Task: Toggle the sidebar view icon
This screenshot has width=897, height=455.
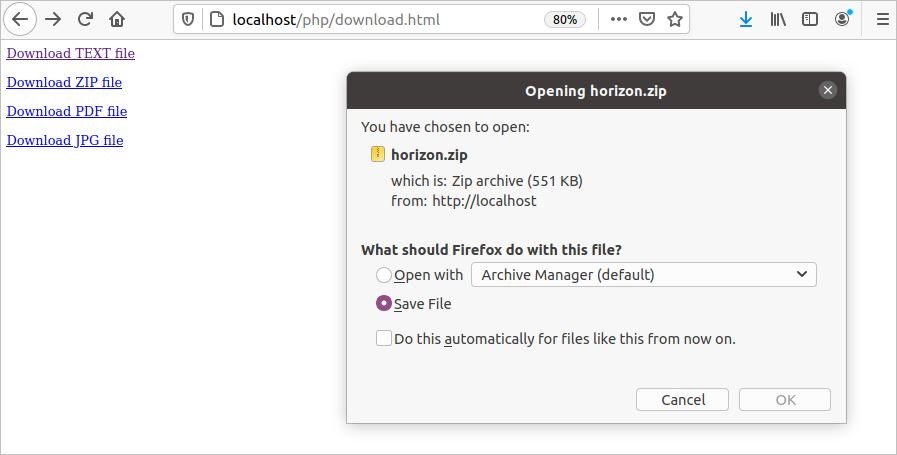Action: 810,19
